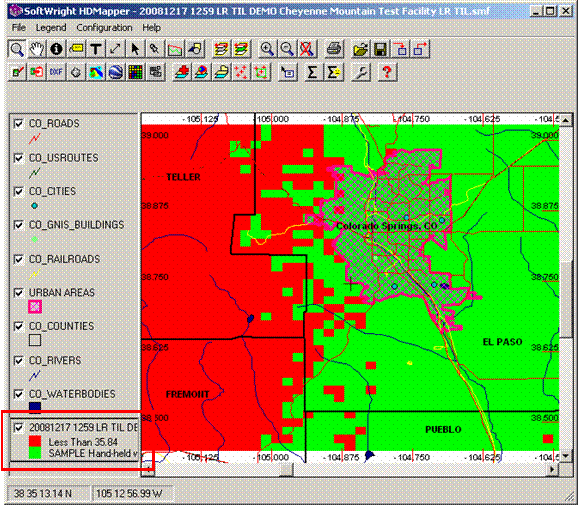Click the pink hatched URBAN AREAS symbol
The image size is (578, 505).
click(35, 306)
